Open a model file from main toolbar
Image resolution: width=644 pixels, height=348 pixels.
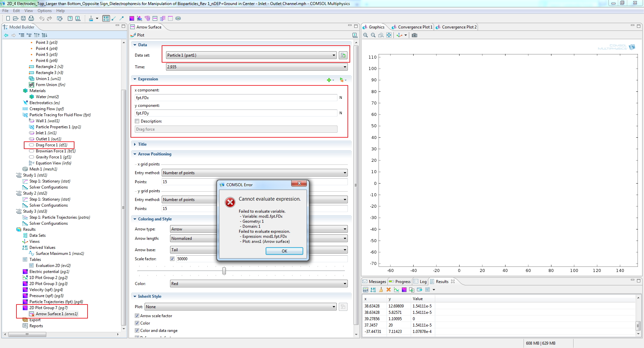(x=15, y=18)
